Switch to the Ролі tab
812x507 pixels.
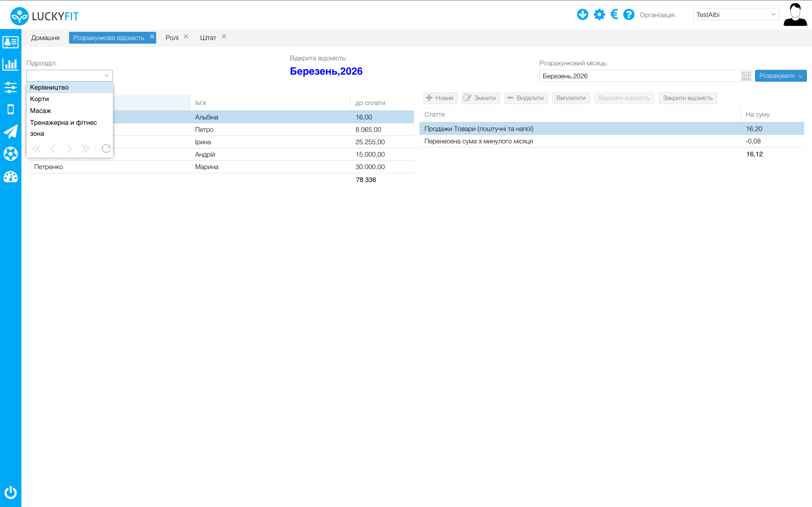pyautogui.click(x=172, y=38)
